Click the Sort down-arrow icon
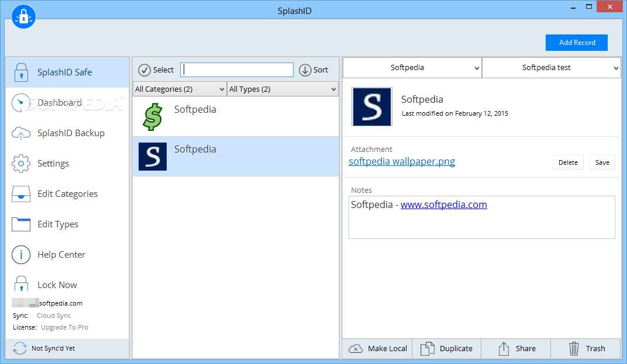This screenshot has height=364, width=627. (x=305, y=70)
